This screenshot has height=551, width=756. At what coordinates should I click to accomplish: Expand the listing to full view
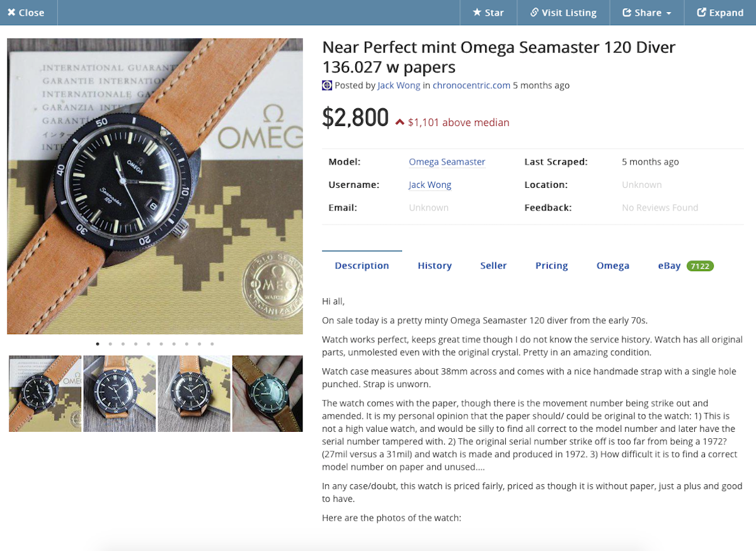720,13
